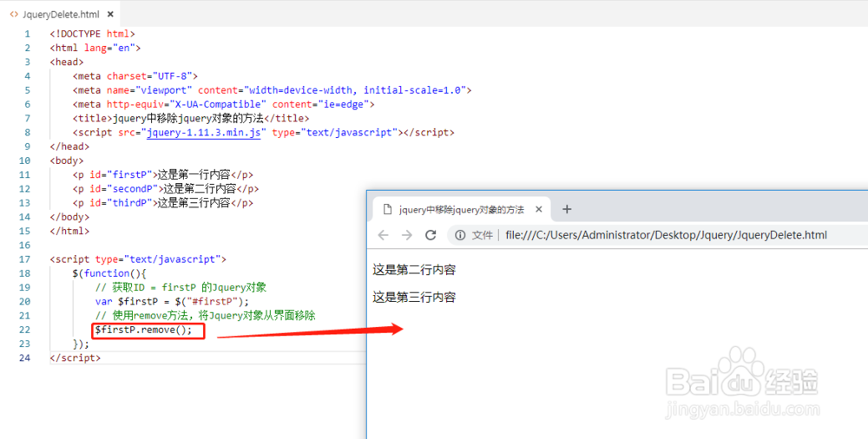
Task: Click 这是第二行内容 text in the browser page
Action: [x=414, y=270]
